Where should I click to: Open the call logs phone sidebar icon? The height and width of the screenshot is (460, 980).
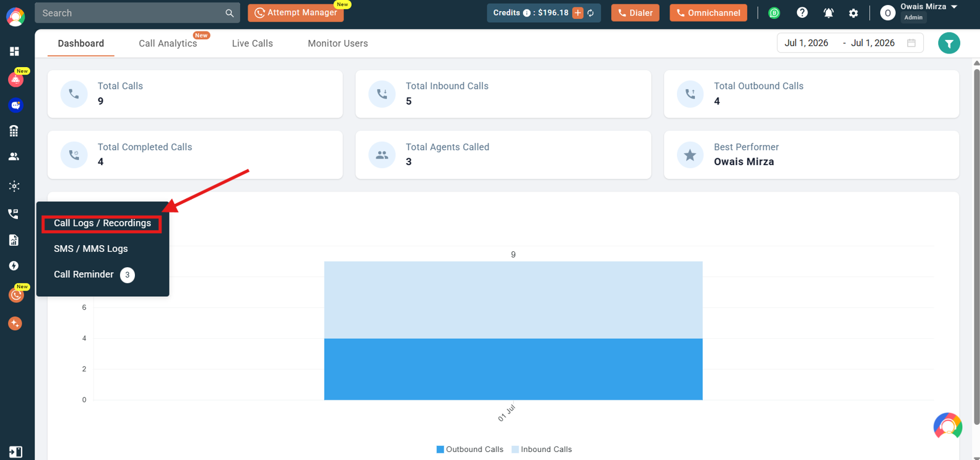point(14,214)
